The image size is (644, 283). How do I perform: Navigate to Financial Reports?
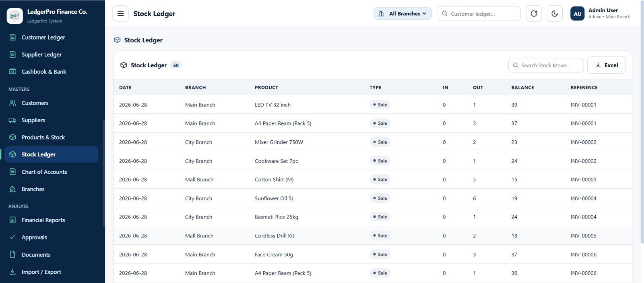[x=52, y=220]
